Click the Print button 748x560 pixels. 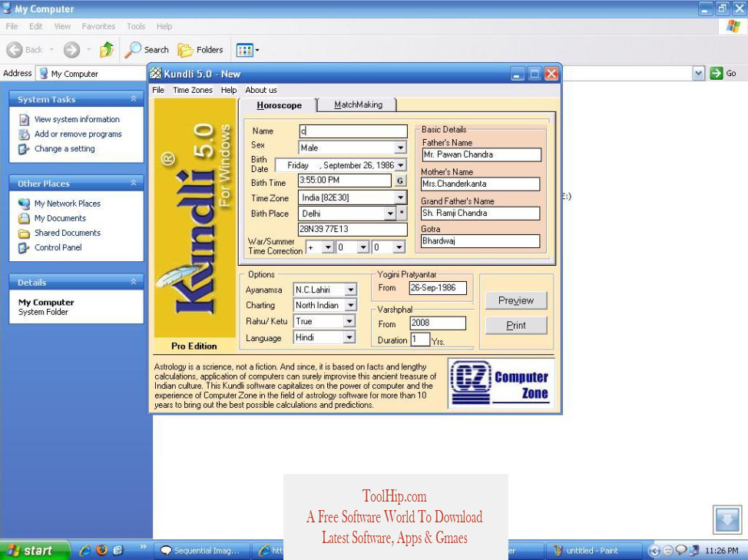[x=516, y=325]
